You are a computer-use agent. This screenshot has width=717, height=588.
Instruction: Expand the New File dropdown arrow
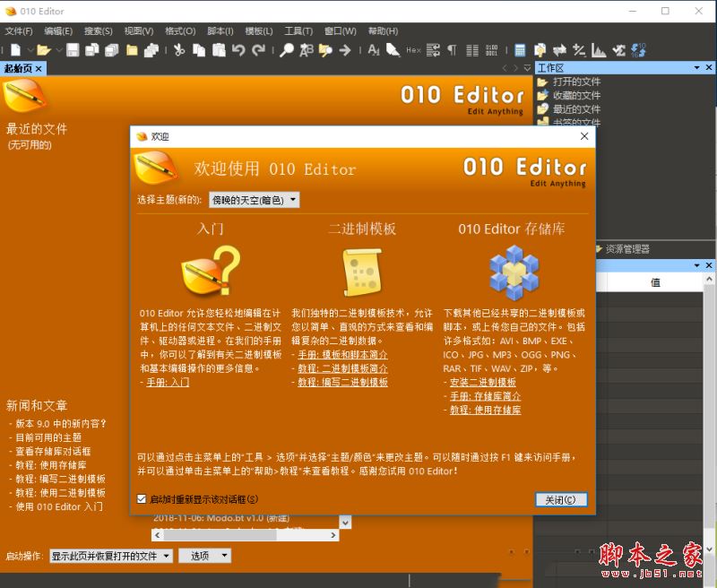pyautogui.click(x=30, y=49)
